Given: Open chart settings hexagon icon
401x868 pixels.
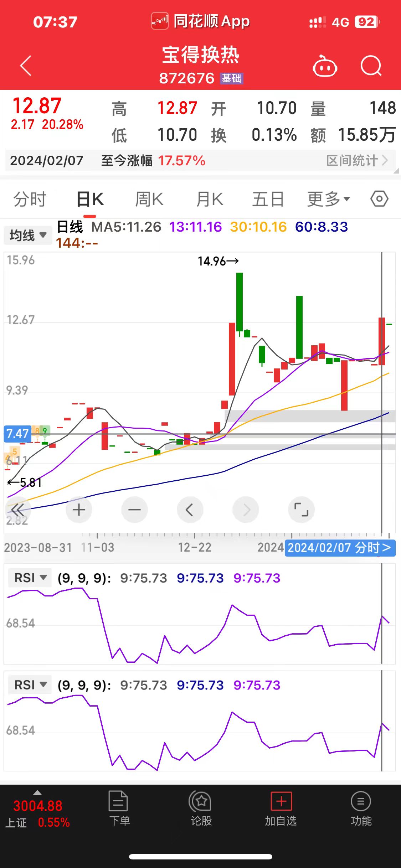Looking at the screenshot, I should pyautogui.click(x=379, y=199).
